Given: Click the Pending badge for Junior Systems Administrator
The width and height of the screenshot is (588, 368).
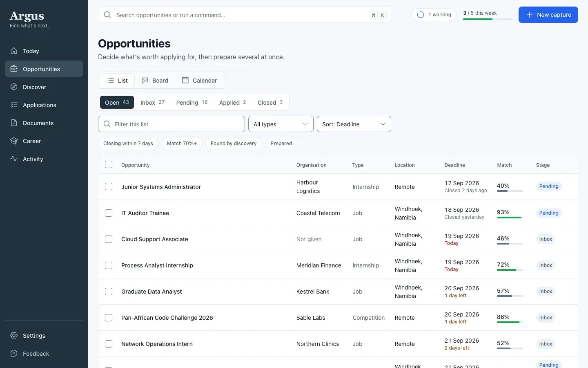Looking at the screenshot, I should 549,186.
